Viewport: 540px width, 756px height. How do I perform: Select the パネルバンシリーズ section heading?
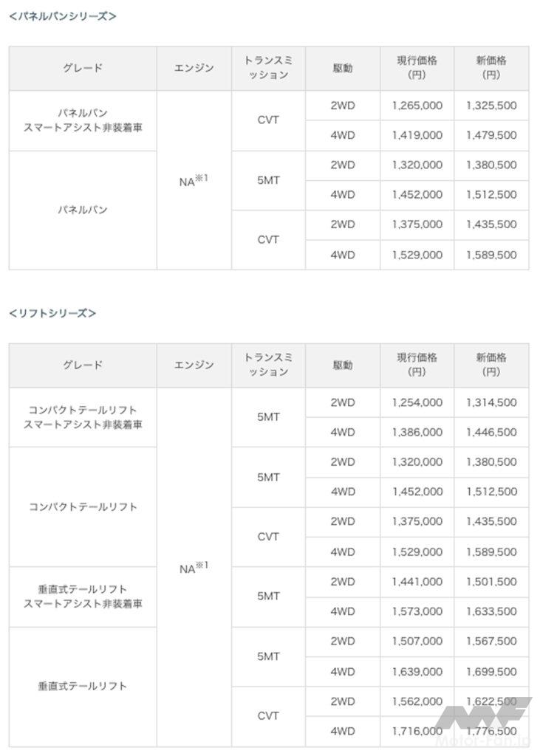click(x=63, y=16)
